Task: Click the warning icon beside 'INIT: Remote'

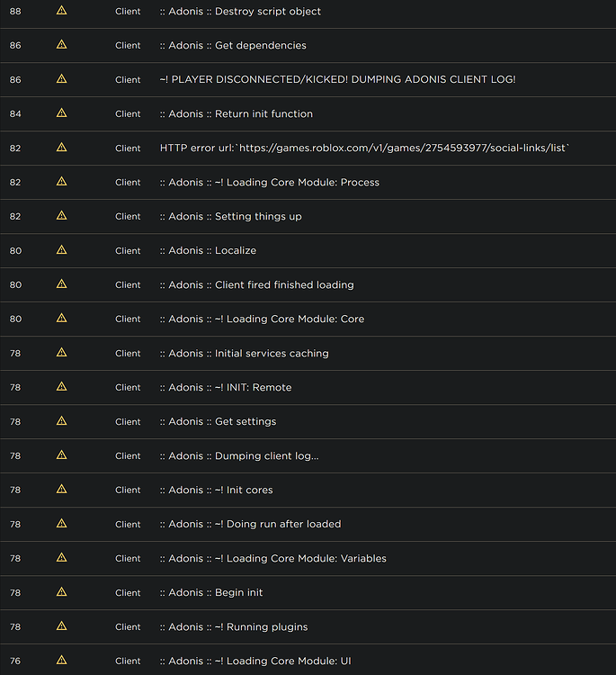Action: tap(61, 387)
